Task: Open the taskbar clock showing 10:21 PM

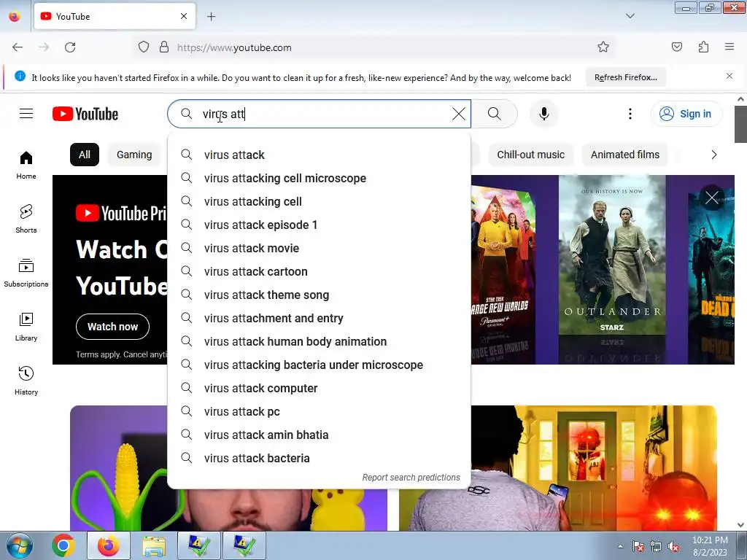Action: 710,545
